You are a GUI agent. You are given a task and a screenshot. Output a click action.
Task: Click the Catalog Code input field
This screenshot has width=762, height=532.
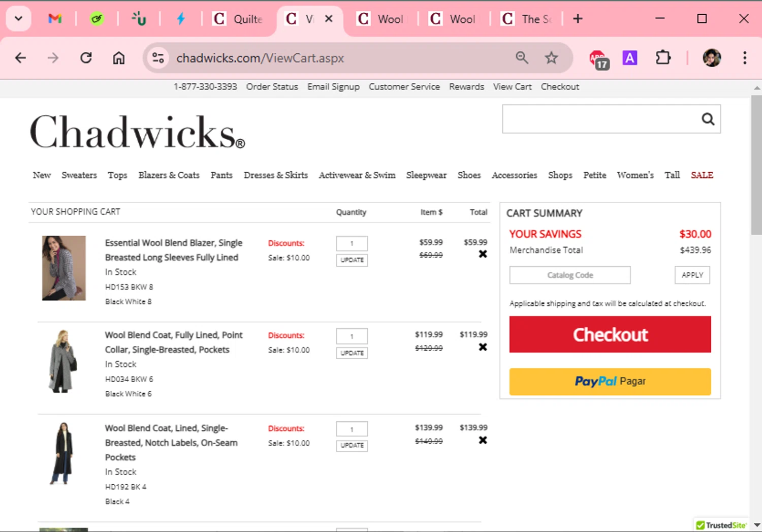[570, 275]
